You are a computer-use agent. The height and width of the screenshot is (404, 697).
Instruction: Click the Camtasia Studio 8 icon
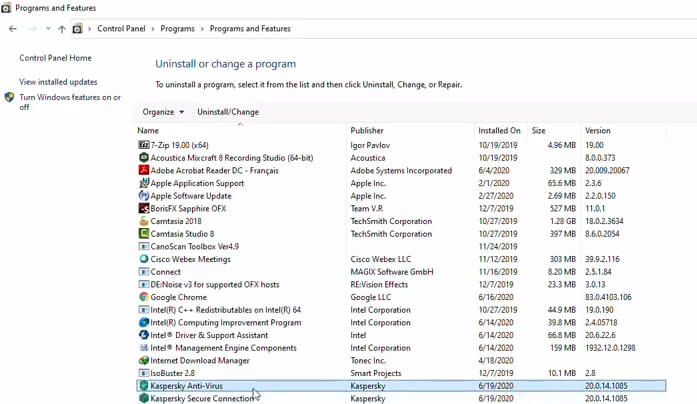pyautogui.click(x=144, y=233)
